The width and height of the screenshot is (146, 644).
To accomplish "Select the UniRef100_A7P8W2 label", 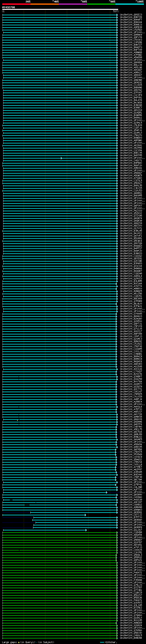I will (131, 55).
